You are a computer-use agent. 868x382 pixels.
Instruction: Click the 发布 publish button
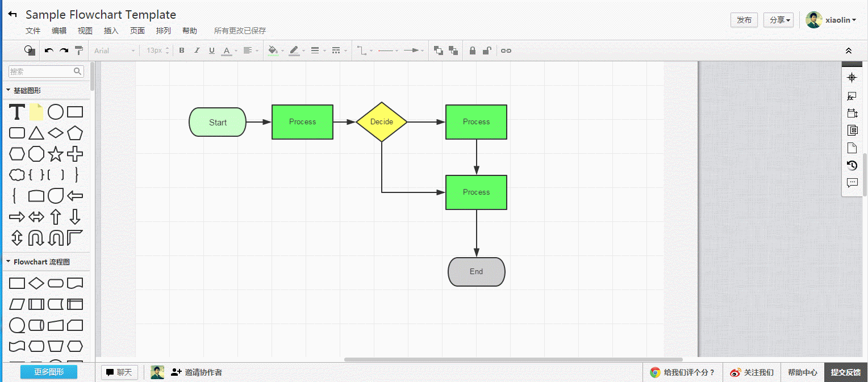pyautogui.click(x=744, y=19)
